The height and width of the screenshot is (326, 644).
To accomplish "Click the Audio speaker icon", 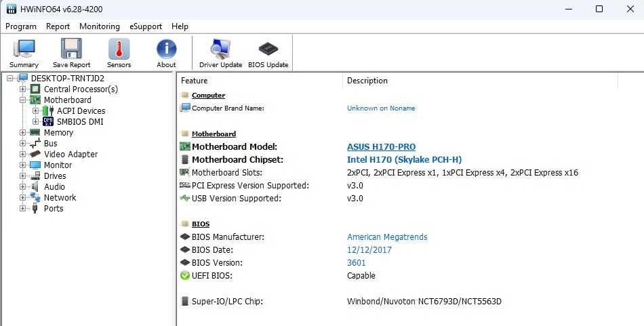I will 35,187.
